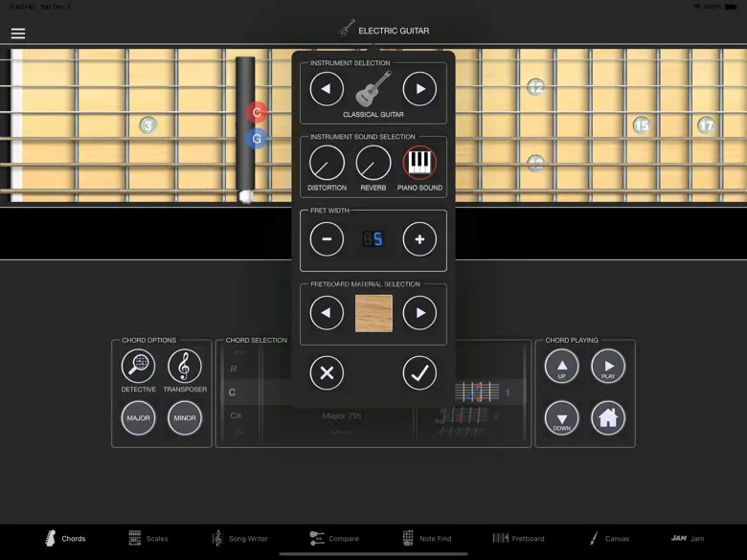Screen dimensions: 747x560
Task: Switch to the Scales tab
Action: click(x=148, y=539)
